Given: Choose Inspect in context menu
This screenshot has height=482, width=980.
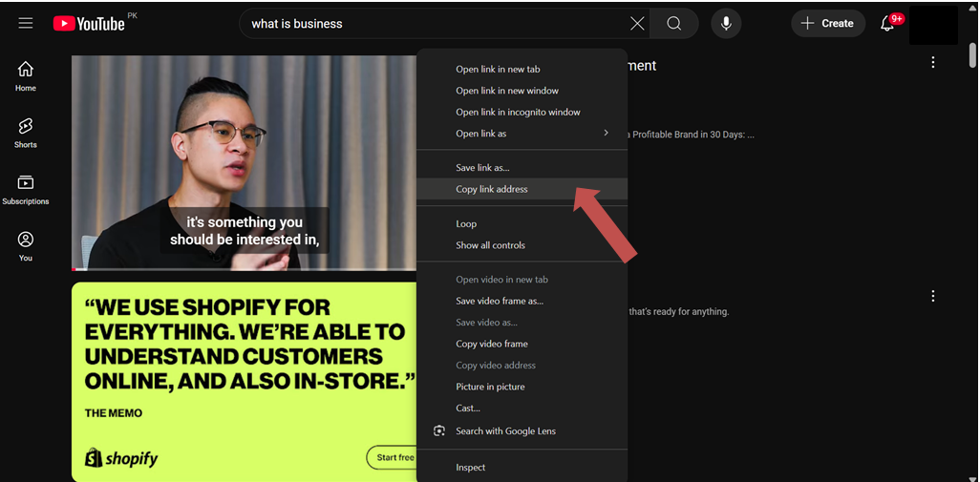Looking at the screenshot, I should 522,468.
